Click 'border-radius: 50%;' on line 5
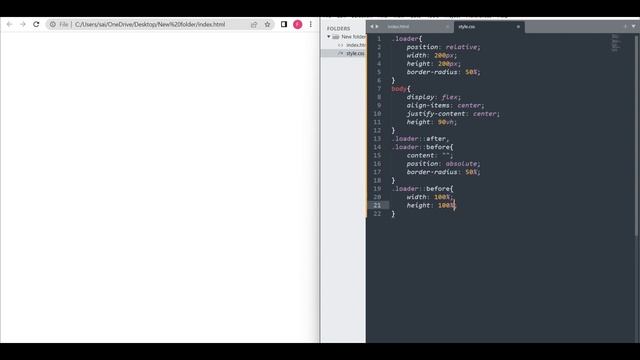The image size is (640, 360). click(x=443, y=72)
